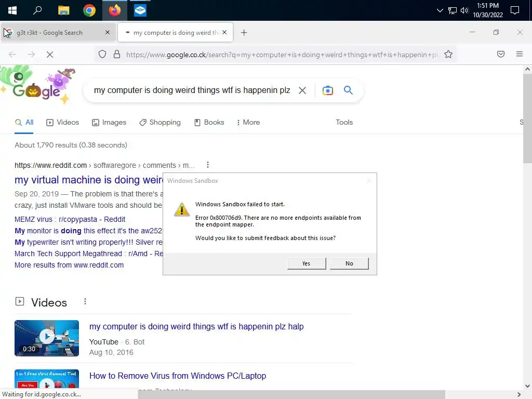Go forward to the next page
The width and height of the screenshot is (532, 399).
point(31,54)
